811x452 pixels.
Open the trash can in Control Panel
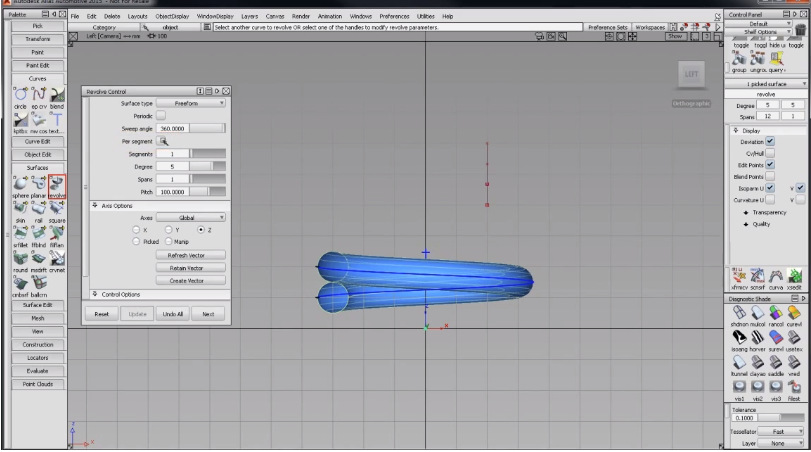pos(800,31)
